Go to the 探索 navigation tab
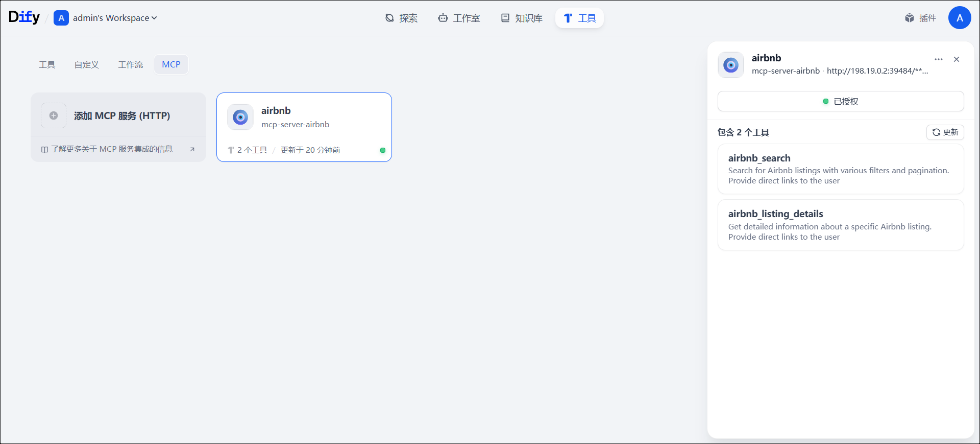Image resolution: width=980 pixels, height=444 pixels. (x=401, y=18)
